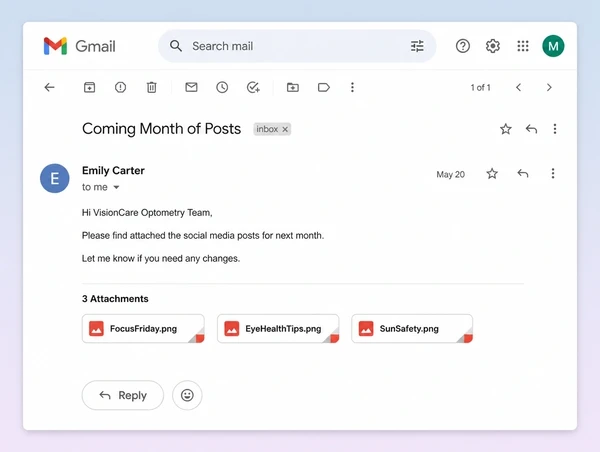
Task: Click the Reply button
Action: coord(123,395)
